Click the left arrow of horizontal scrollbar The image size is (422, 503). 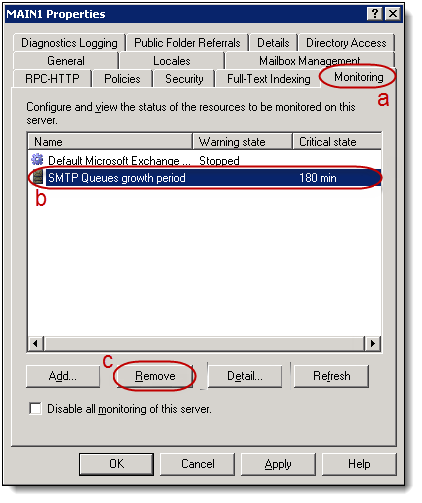click(x=36, y=343)
